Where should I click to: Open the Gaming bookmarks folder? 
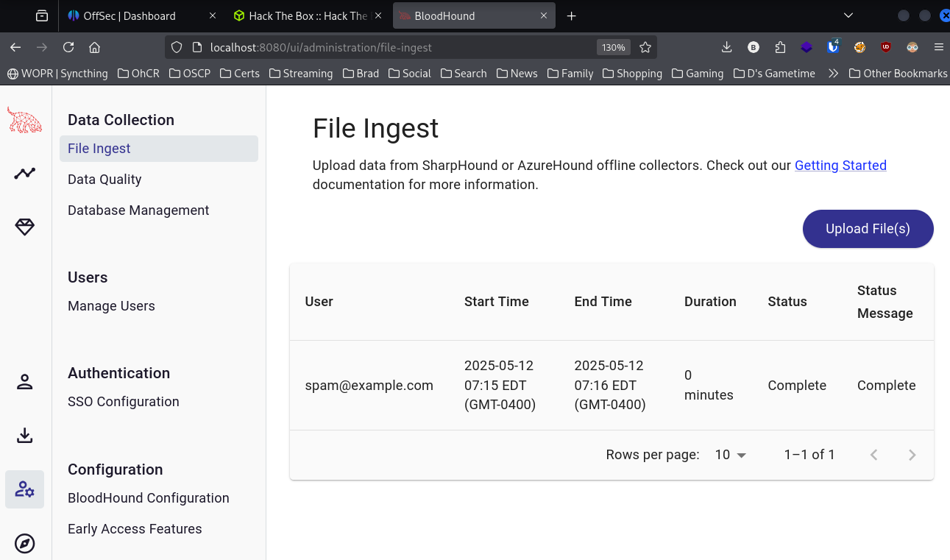697,74
